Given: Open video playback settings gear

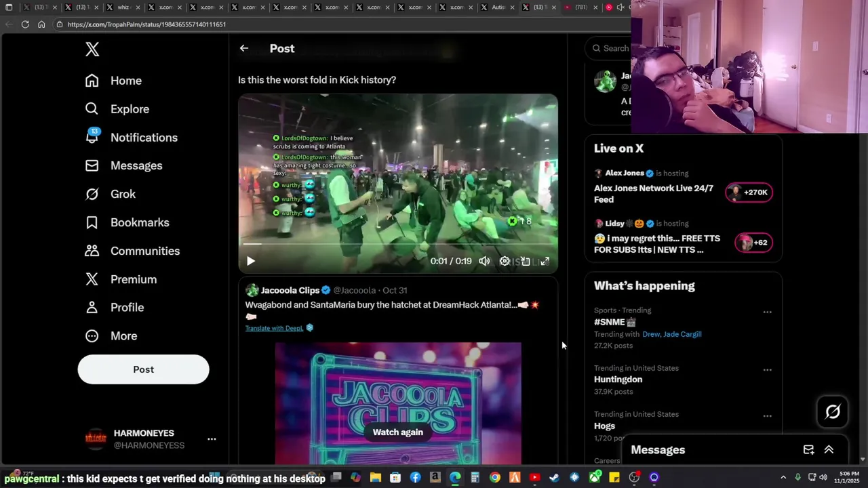Looking at the screenshot, I should point(505,261).
